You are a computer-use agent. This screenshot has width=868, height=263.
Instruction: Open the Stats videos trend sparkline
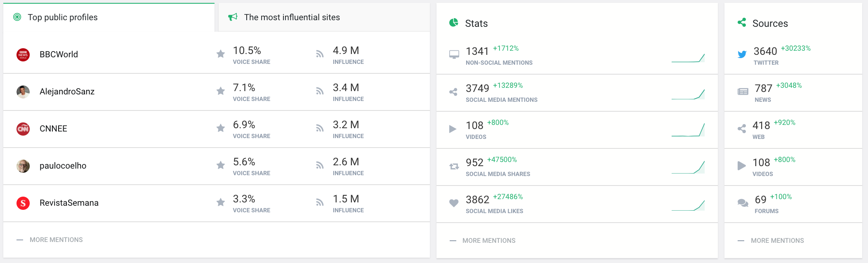point(688,130)
